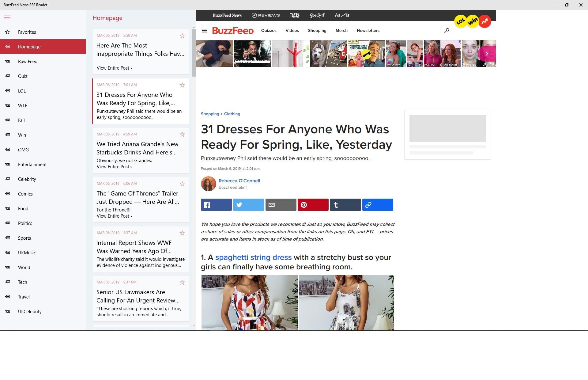Select the Entertainment feed category
The image size is (588, 380).
[32, 165]
